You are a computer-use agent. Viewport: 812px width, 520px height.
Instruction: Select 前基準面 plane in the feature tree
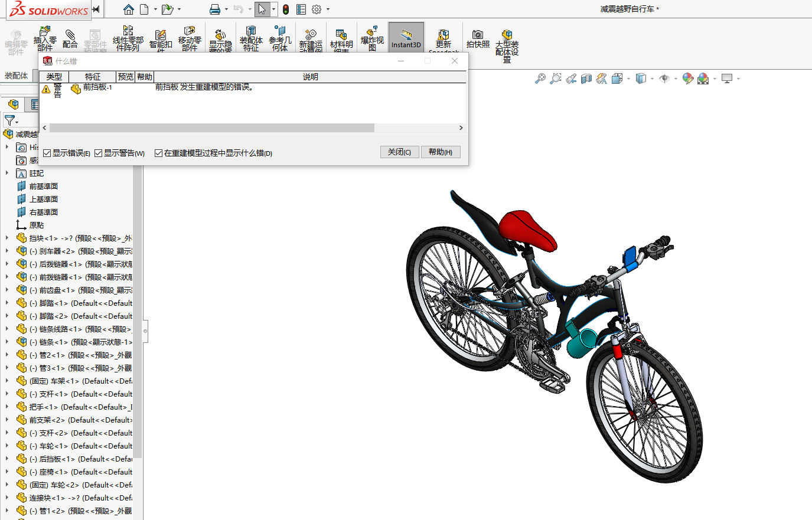pyautogui.click(x=44, y=187)
